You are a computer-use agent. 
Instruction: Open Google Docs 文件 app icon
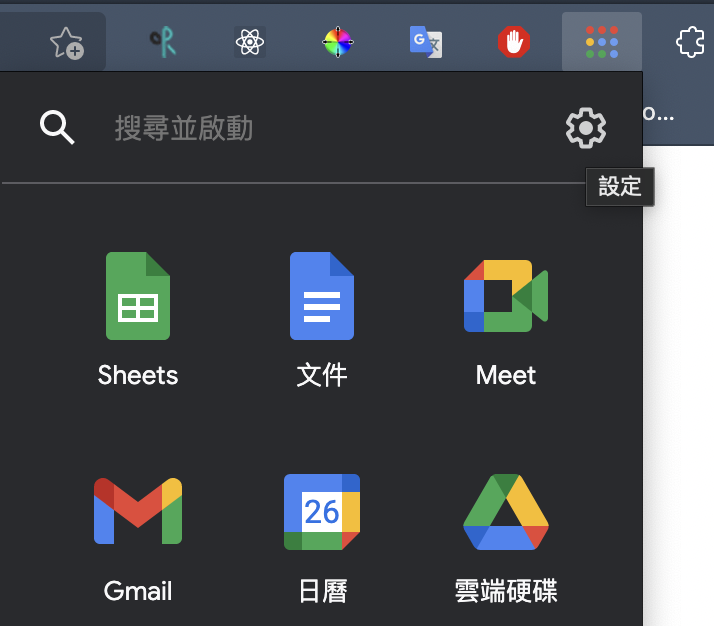click(322, 296)
